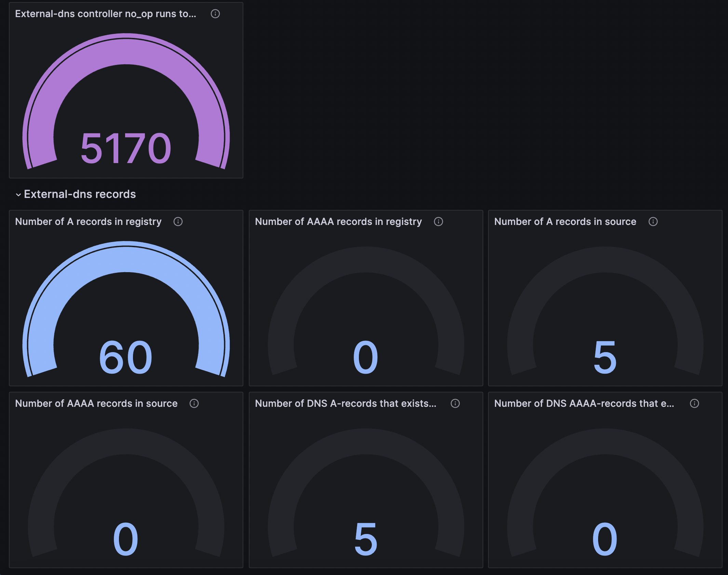
Task: Click info icon beside DNS AAAA-records panel
Action: [695, 403]
